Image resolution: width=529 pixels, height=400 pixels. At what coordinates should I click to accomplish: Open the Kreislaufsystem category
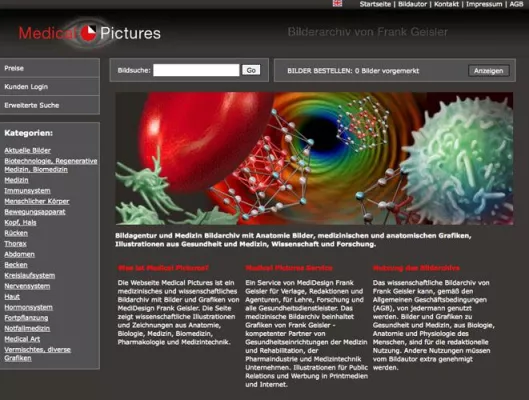30,276
